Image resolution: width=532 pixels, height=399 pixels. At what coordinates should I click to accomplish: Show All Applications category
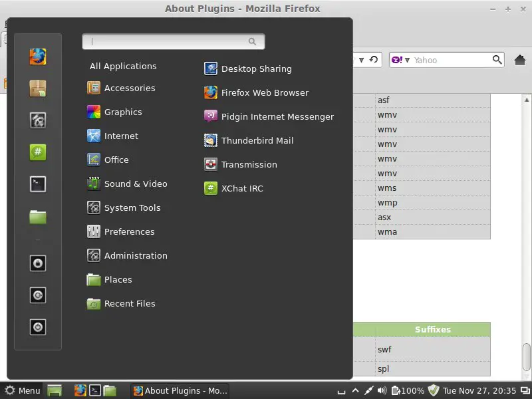point(123,66)
